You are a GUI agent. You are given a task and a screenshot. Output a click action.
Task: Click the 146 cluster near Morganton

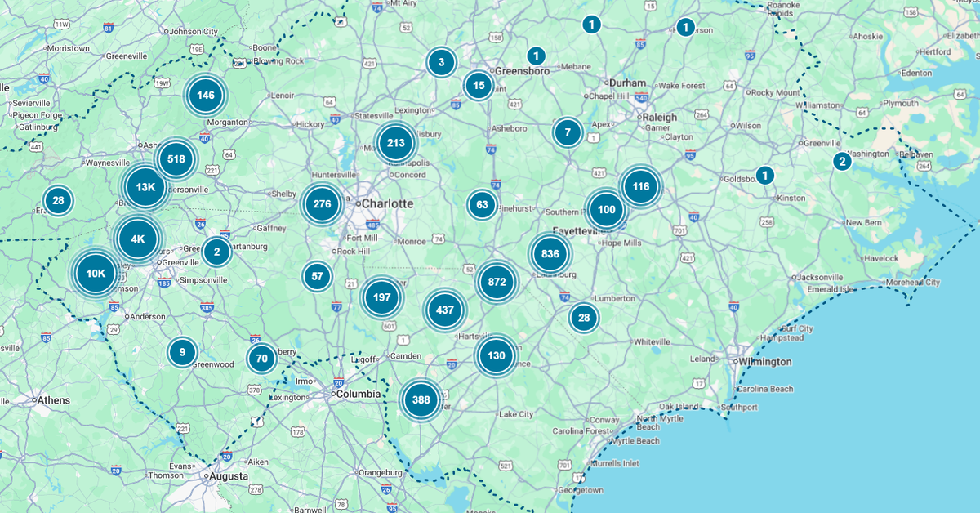tap(206, 96)
